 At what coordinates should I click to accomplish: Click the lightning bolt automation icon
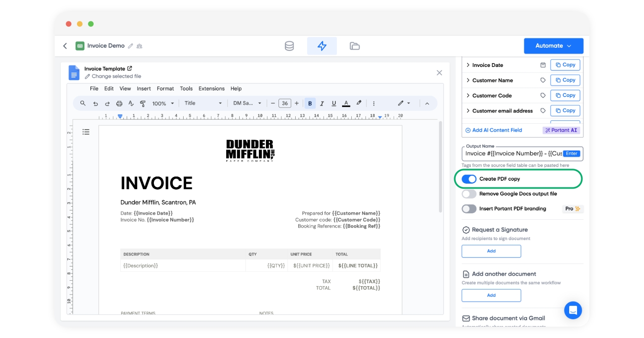tap(322, 46)
